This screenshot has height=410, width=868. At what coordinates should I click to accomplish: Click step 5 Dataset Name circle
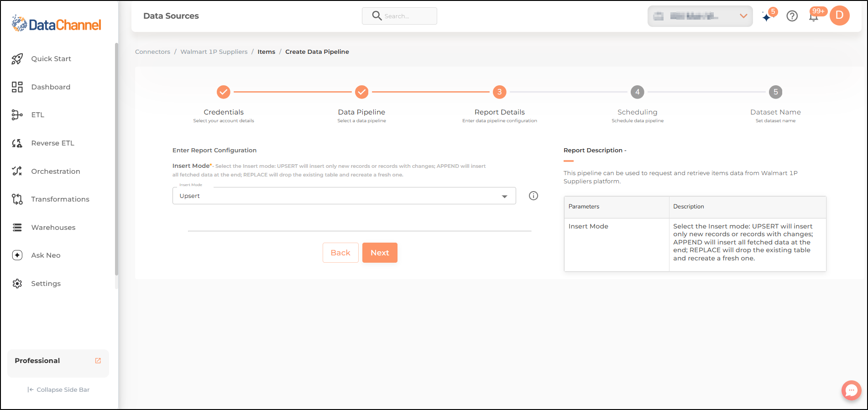click(776, 92)
